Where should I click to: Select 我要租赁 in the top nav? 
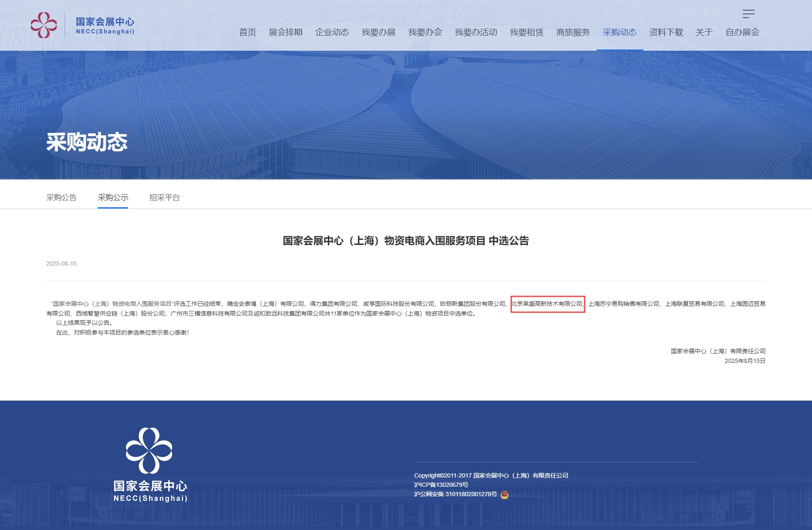[527, 33]
